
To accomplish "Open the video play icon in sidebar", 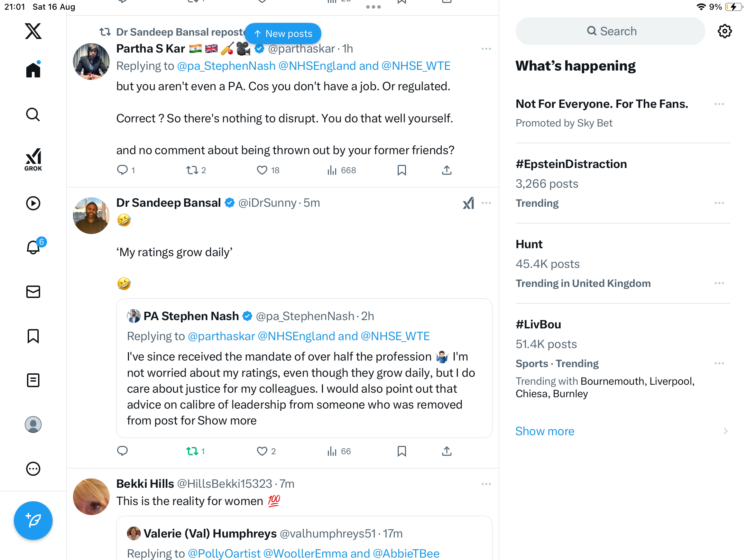I will [x=33, y=203].
